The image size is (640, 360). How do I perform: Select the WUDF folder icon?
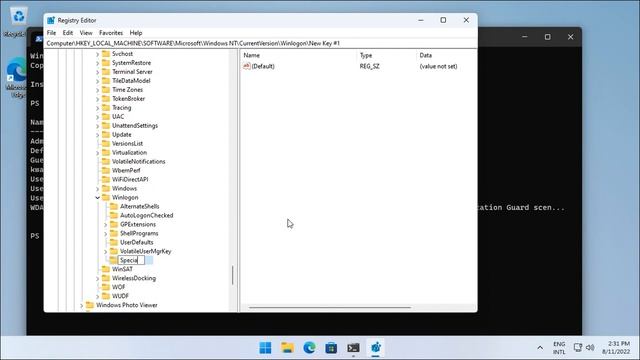tap(106, 296)
